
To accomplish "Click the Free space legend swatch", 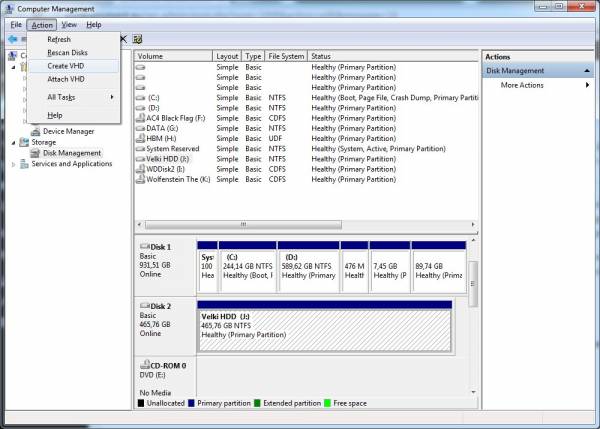I will pyautogui.click(x=328, y=403).
